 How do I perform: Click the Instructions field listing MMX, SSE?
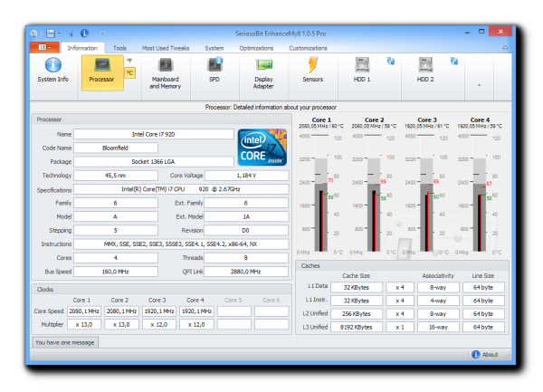(x=181, y=244)
